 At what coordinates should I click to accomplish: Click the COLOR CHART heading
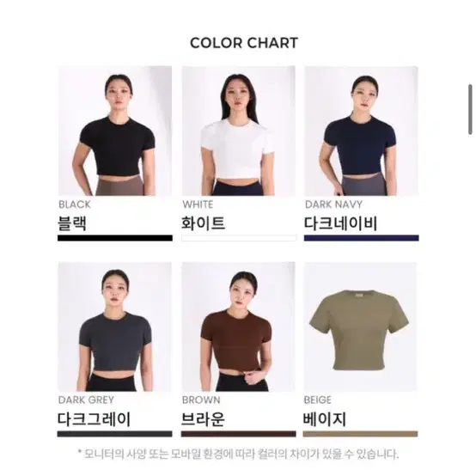click(x=244, y=43)
